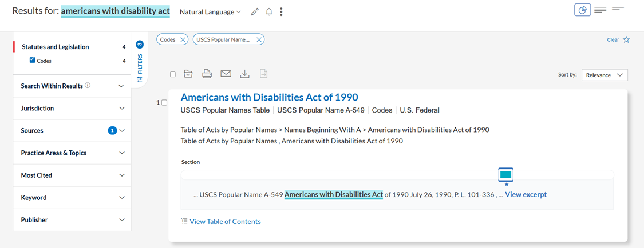Click the download icon
The height and width of the screenshot is (248, 644).
[245, 74]
